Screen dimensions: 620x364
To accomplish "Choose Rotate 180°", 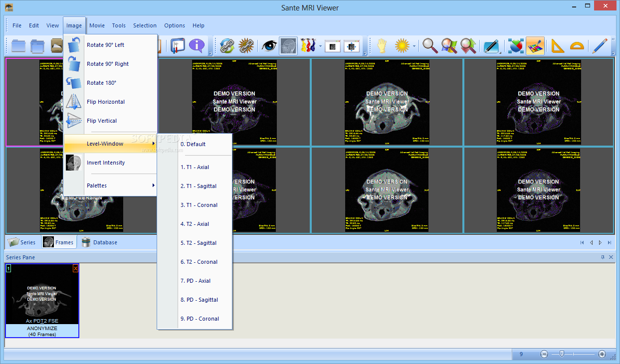I will pos(110,83).
